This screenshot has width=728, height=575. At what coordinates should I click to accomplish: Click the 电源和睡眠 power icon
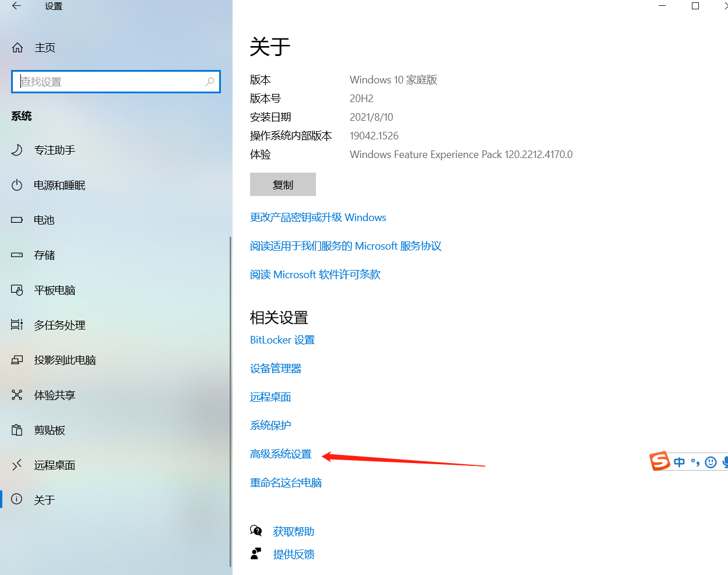17,185
